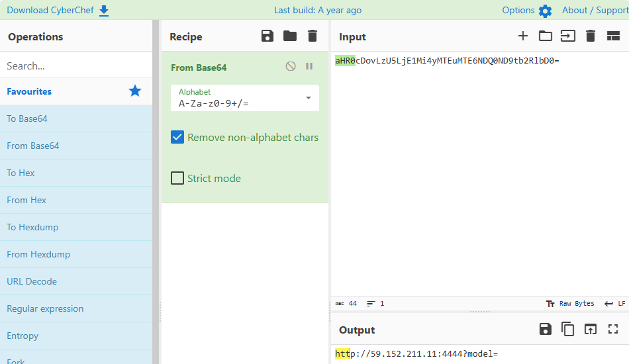Image resolution: width=629 pixels, height=364 pixels.
Task: Click the Search operations field
Action: tap(76, 66)
